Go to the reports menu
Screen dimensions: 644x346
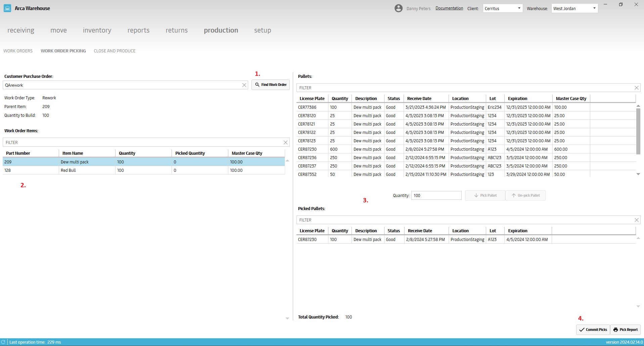coord(138,30)
